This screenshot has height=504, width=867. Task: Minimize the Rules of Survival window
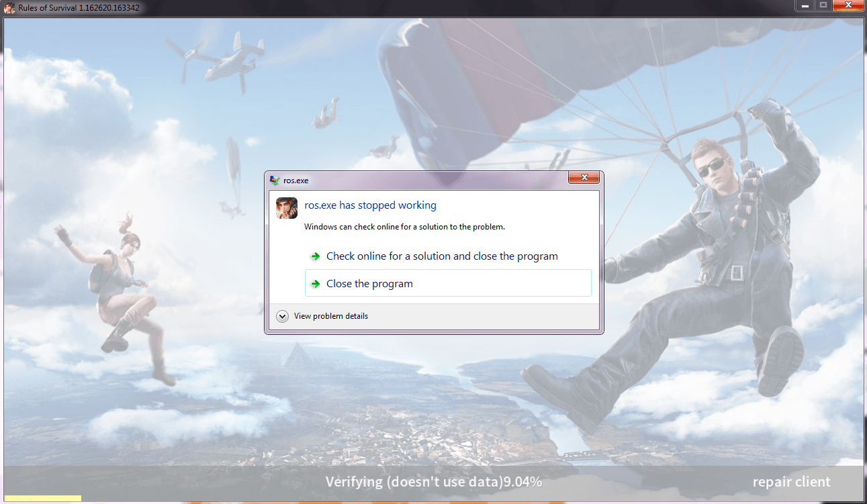point(805,5)
